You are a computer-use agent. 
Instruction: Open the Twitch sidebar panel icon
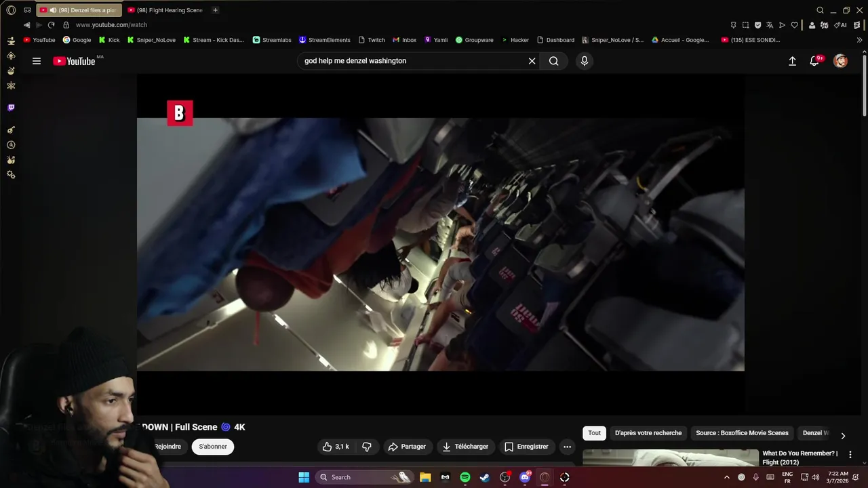tap(11, 108)
